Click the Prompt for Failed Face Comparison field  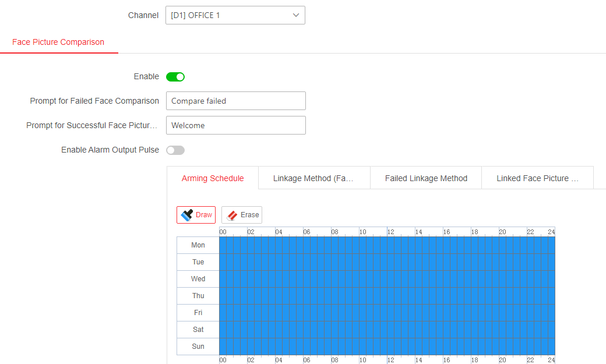(235, 101)
